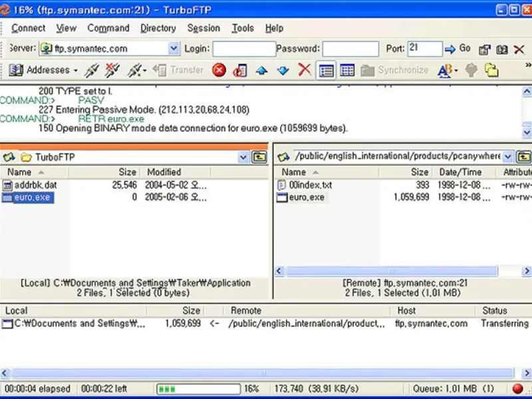532x399 pixels.
Task: Click the red Abort transfer icon
Action: [x=219, y=70]
